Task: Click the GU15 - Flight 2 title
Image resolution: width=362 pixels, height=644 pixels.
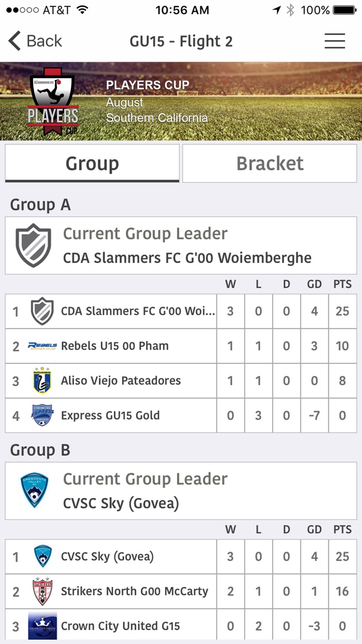Action: (181, 40)
